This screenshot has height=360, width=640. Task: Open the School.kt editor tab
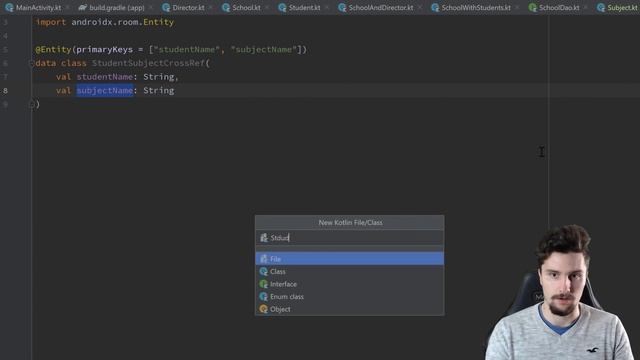pos(246,7)
